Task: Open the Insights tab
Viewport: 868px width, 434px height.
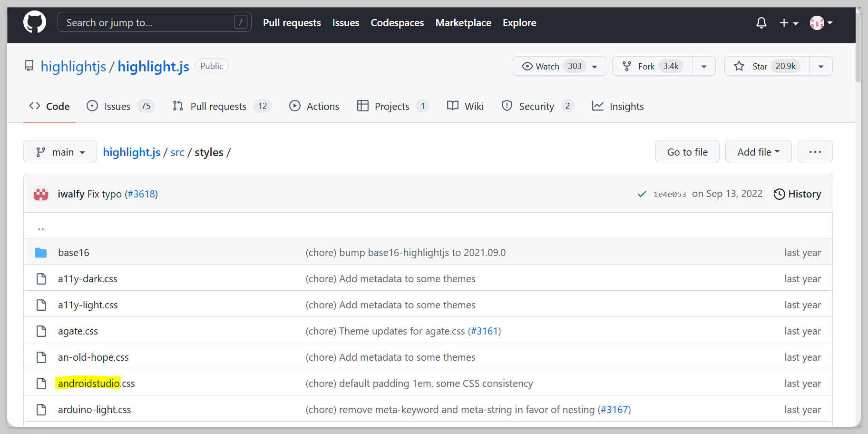Action: coord(617,106)
